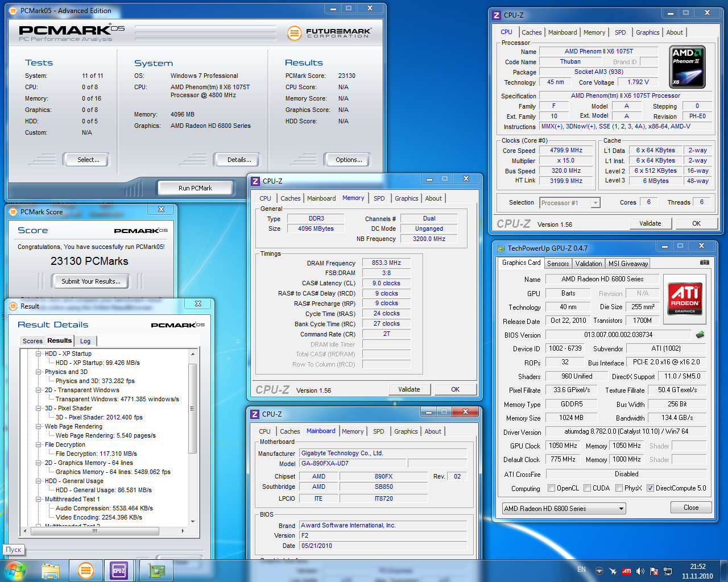Click OK in the CPU-Z CPU window
Image resolution: width=728 pixels, height=582 pixels.
[x=696, y=223]
